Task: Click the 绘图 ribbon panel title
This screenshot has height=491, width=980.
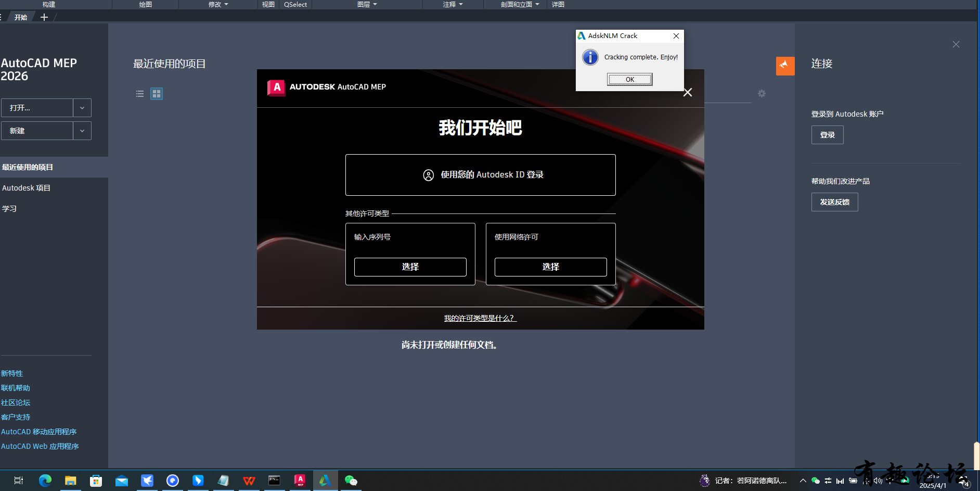Action: tap(146, 4)
